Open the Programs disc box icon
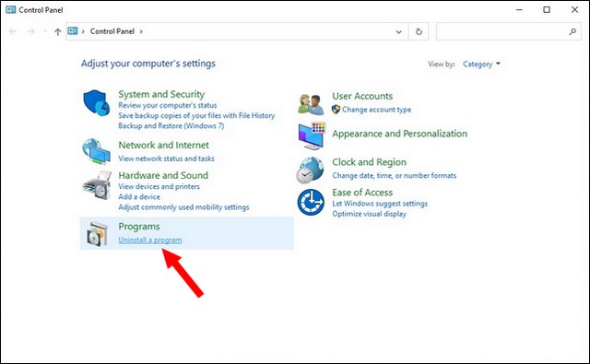This screenshot has height=364, width=590. (x=98, y=233)
